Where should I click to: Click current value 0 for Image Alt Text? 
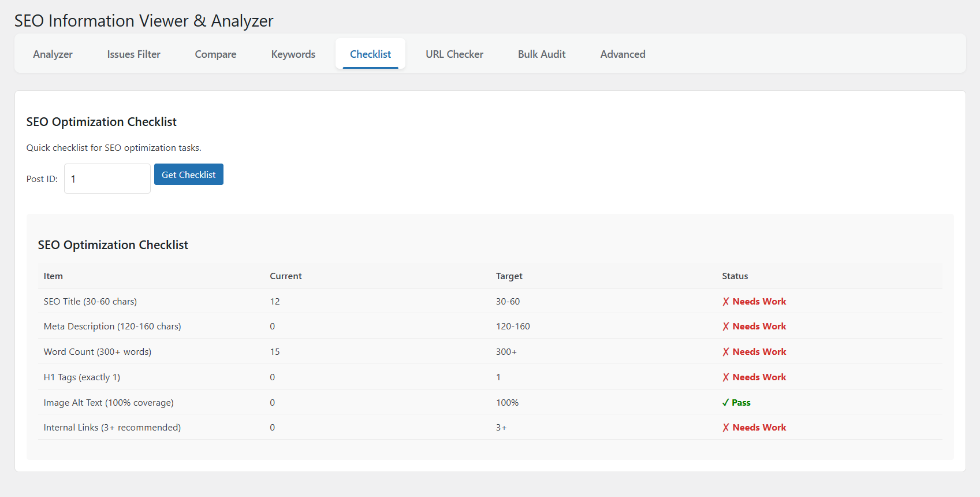point(273,403)
